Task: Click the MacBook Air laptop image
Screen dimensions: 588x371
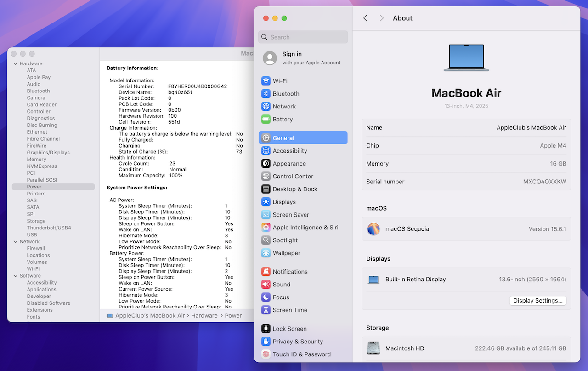Action: 466,58
